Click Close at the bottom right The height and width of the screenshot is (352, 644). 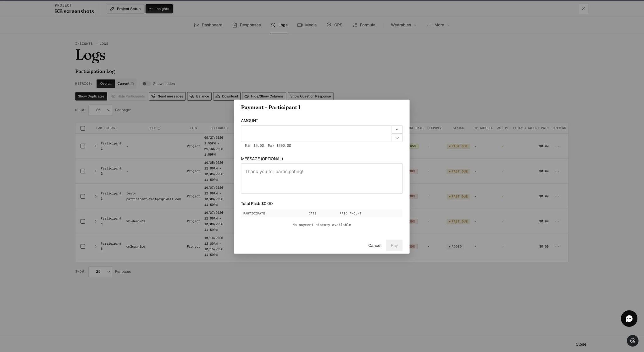[581, 344]
